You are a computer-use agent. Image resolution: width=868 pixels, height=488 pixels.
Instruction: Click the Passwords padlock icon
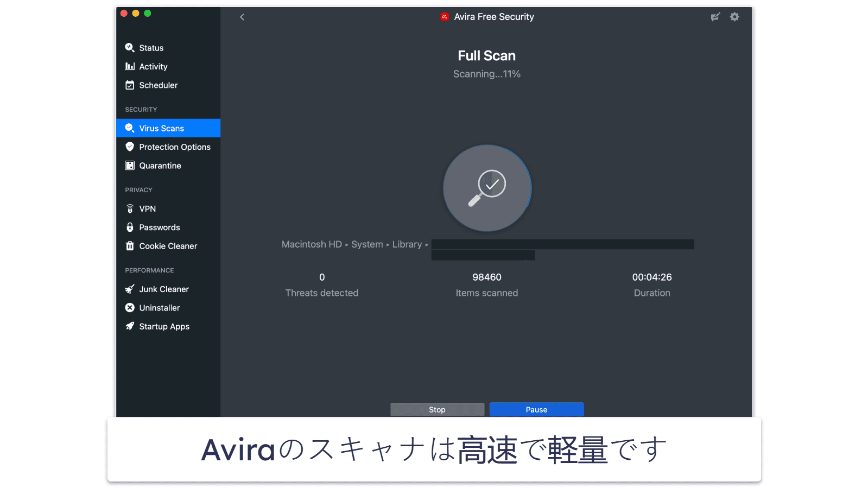(x=130, y=227)
